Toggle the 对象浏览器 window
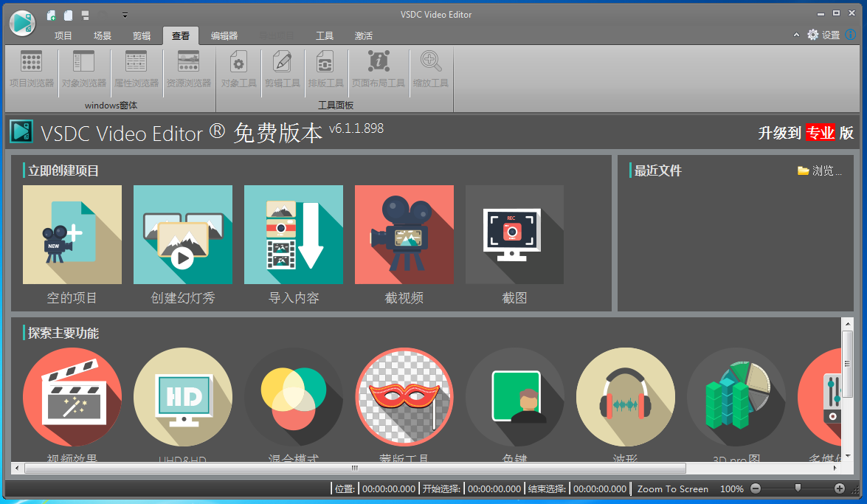The width and height of the screenshot is (867, 504). click(83, 69)
